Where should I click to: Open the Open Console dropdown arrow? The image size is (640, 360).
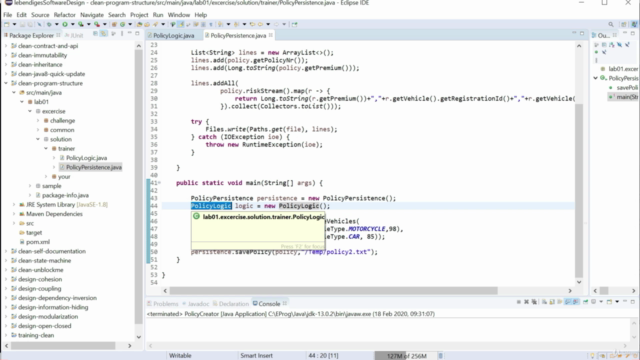click(617, 302)
